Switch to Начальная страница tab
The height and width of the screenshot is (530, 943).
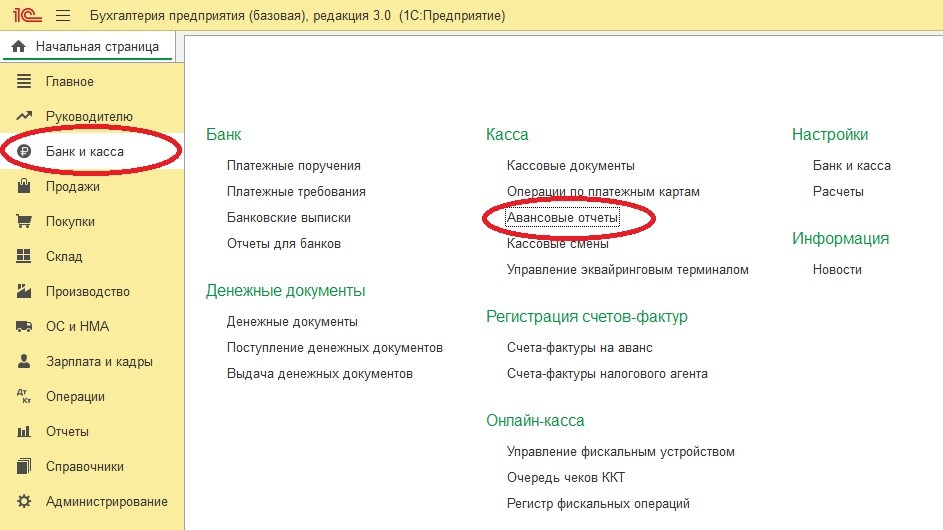[86, 47]
